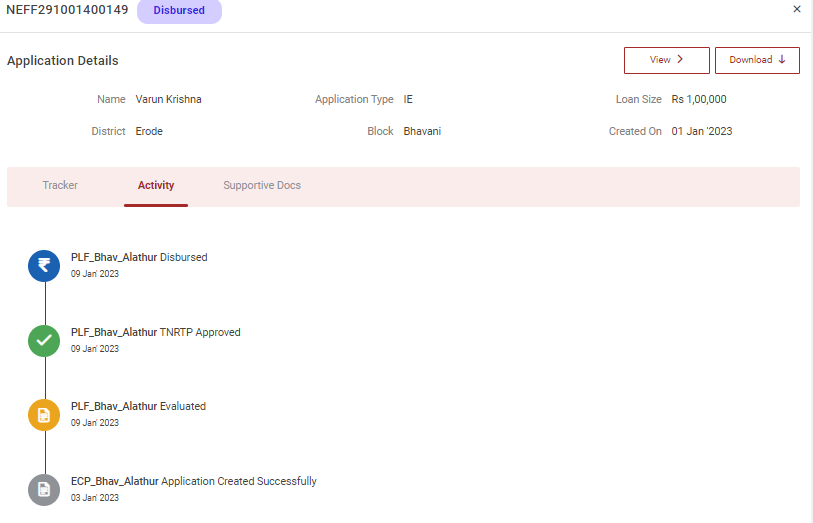Select the TNRTP Approved activity entry

[x=155, y=332]
